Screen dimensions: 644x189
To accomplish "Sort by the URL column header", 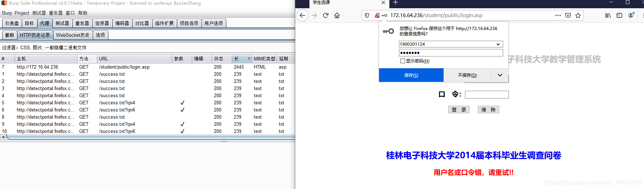I will (134, 59).
